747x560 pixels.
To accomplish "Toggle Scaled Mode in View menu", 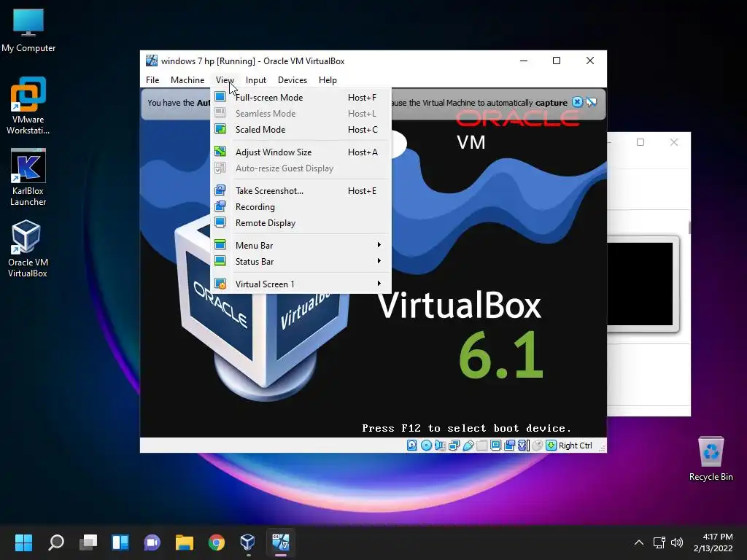I will [x=301, y=130].
